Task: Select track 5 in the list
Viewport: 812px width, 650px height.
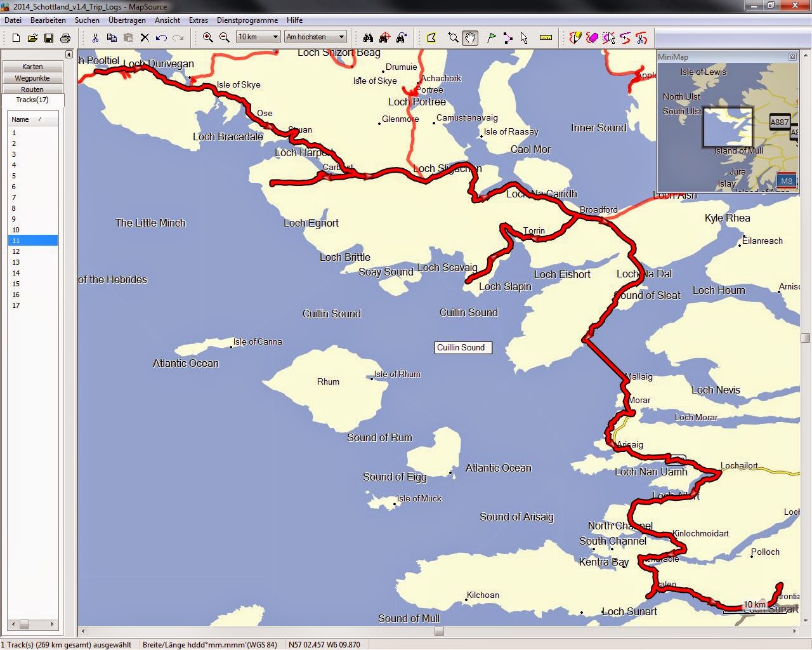Action: [33, 176]
